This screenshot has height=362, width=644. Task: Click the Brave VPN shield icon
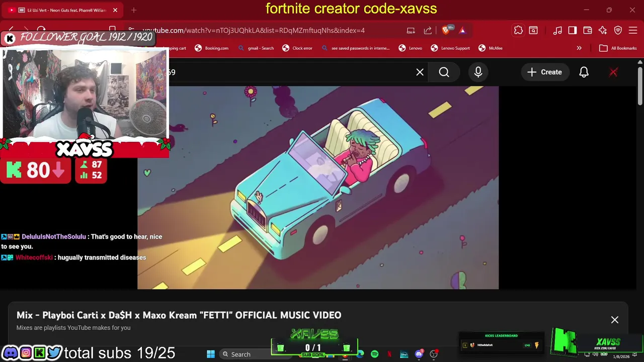coord(618,30)
